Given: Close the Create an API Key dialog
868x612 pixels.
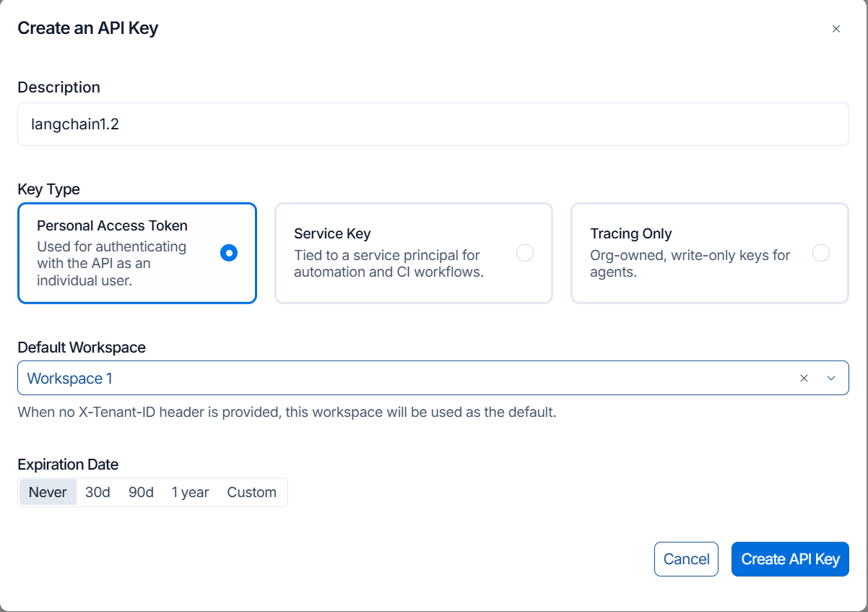Looking at the screenshot, I should 836,29.
